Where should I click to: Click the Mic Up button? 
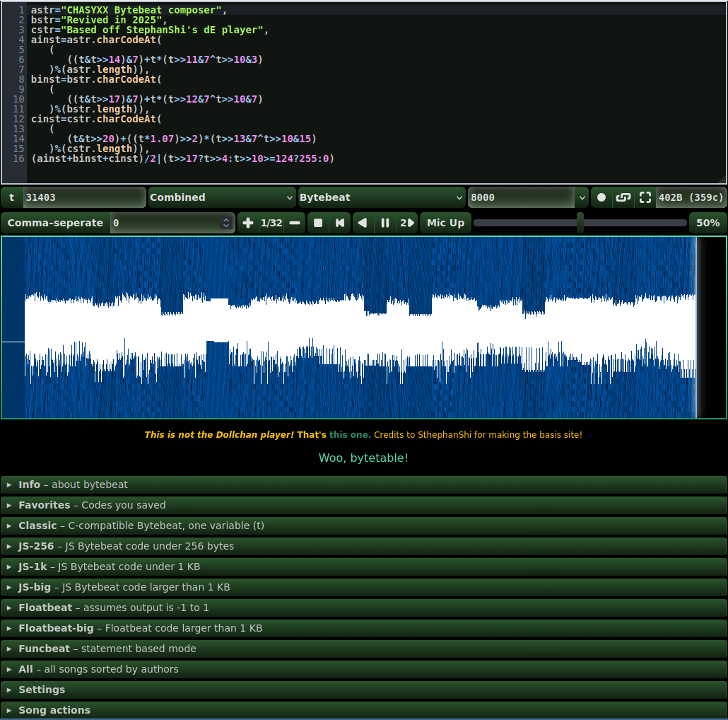pos(445,223)
